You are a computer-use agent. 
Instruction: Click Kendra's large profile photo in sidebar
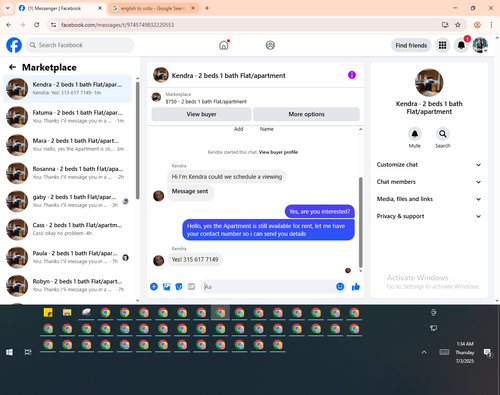coord(429,83)
